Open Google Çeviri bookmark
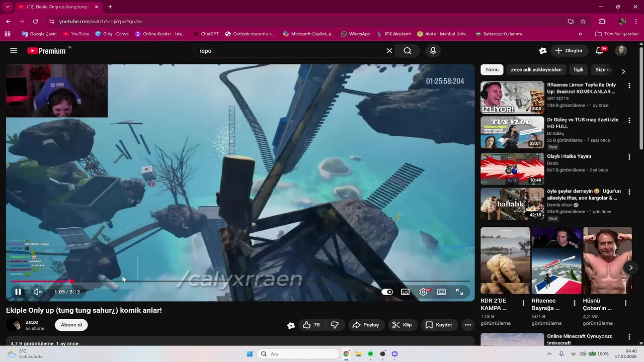 39,34
